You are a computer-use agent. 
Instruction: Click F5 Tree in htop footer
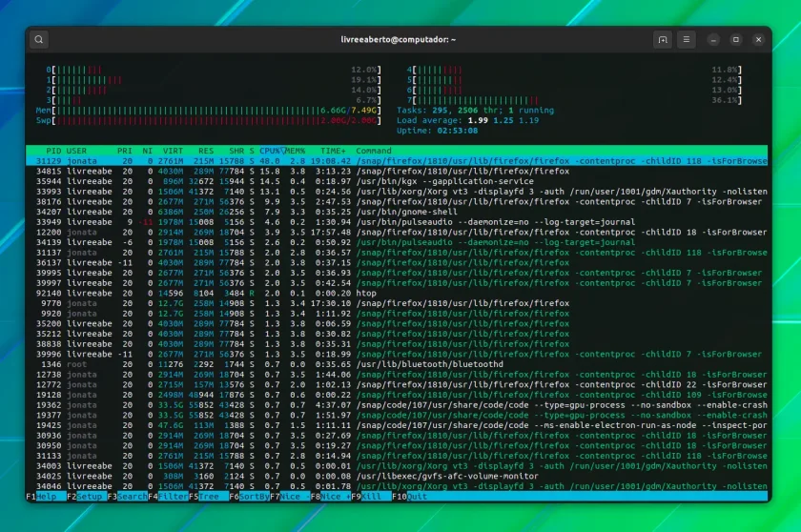click(x=209, y=497)
